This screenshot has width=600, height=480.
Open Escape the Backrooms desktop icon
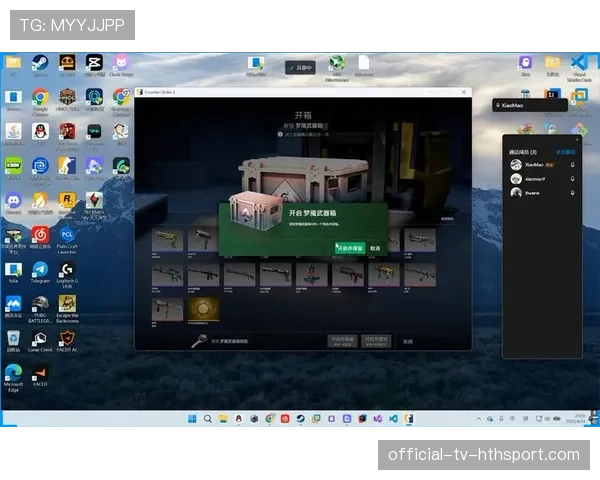point(67,304)
